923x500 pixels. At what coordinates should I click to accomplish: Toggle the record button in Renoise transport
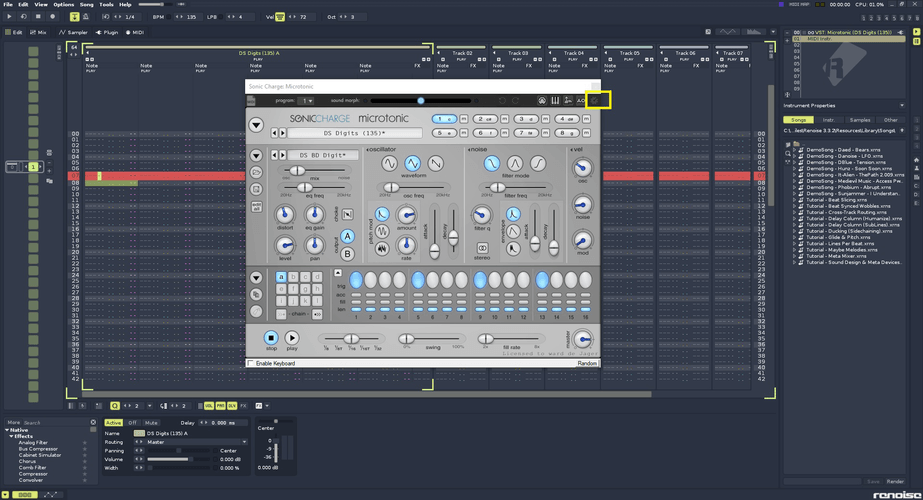click(x=52, y=16)
